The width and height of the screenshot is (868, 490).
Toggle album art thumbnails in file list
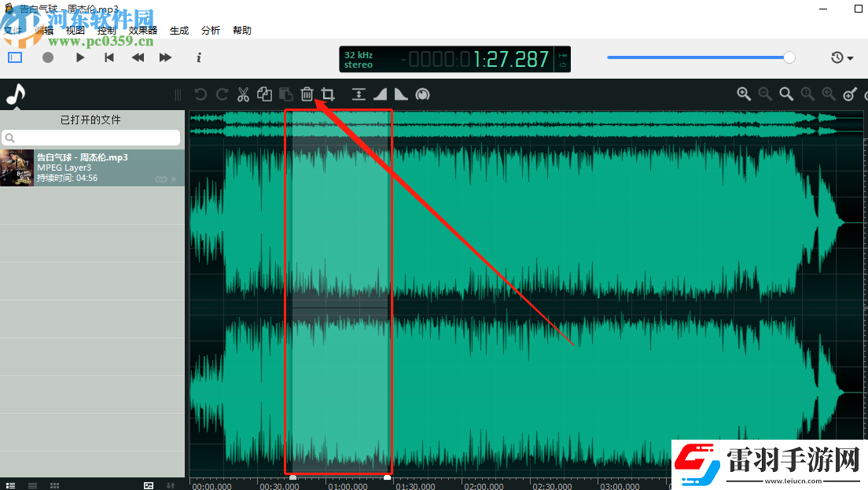[149, 485]
